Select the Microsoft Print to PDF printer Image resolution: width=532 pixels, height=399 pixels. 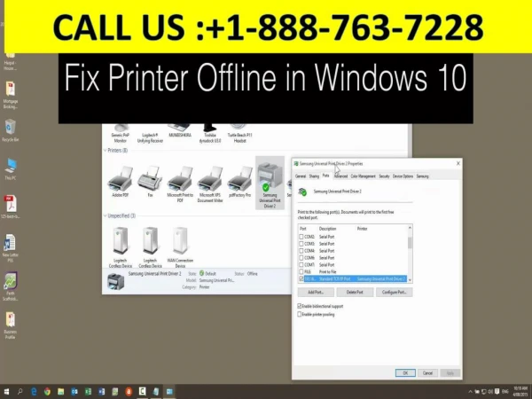coord(180,184)
